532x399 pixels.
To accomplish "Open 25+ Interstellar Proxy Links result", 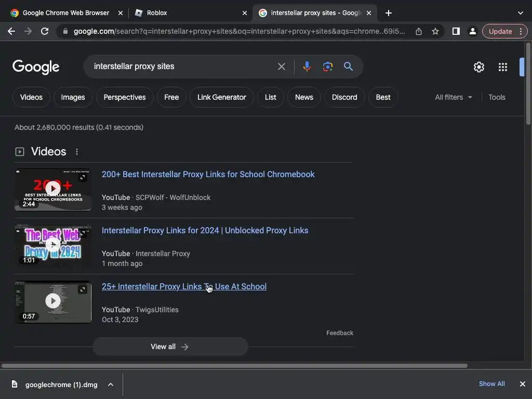I will (184, 287).
